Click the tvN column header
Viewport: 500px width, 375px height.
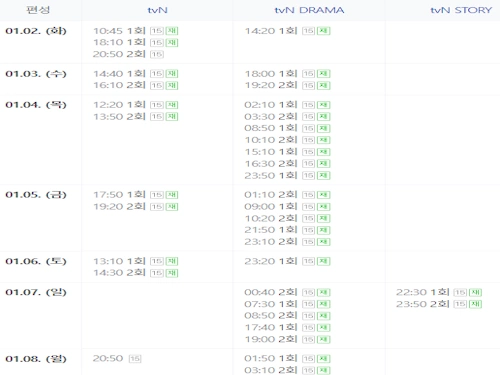pyautogui.click(x=157, y=10)
